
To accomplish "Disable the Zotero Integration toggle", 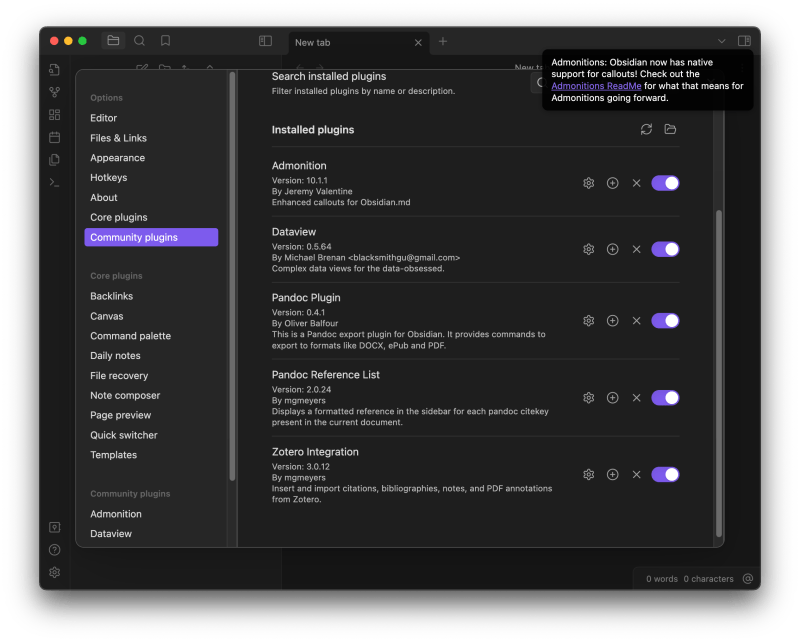I will 664,474.
